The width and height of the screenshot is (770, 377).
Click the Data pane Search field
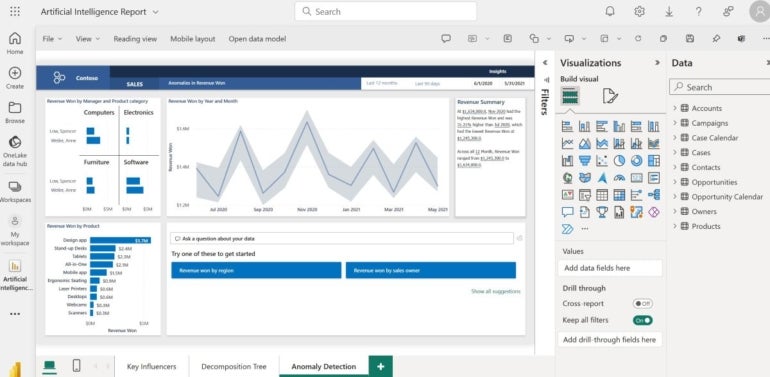[719, 87]
